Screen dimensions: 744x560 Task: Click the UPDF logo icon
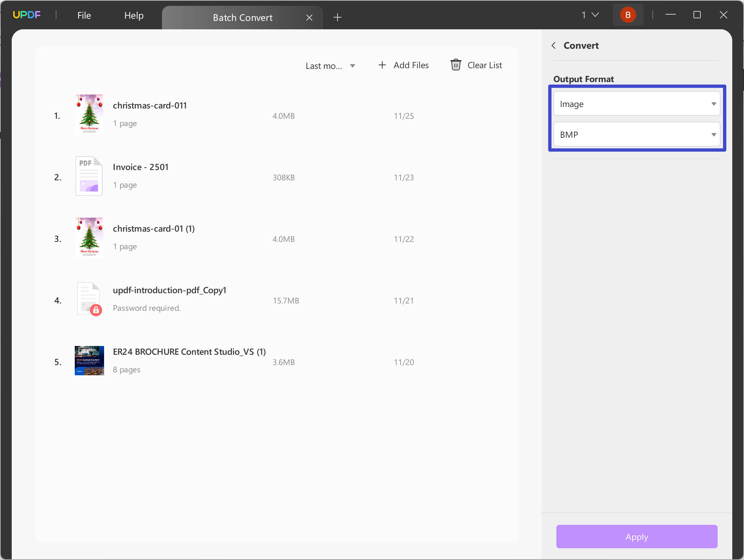(26, 15)
